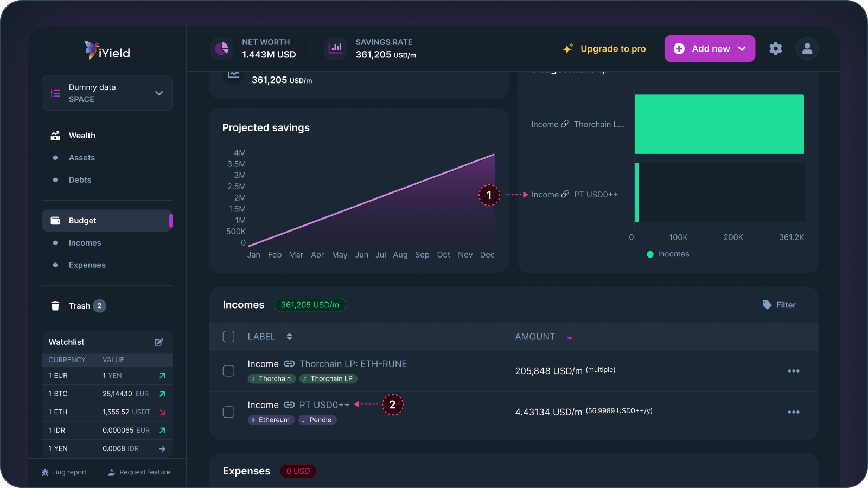This screenshot has height=488, width=868.
Task: Open the settings gear icon
Action: coord(776,48)
